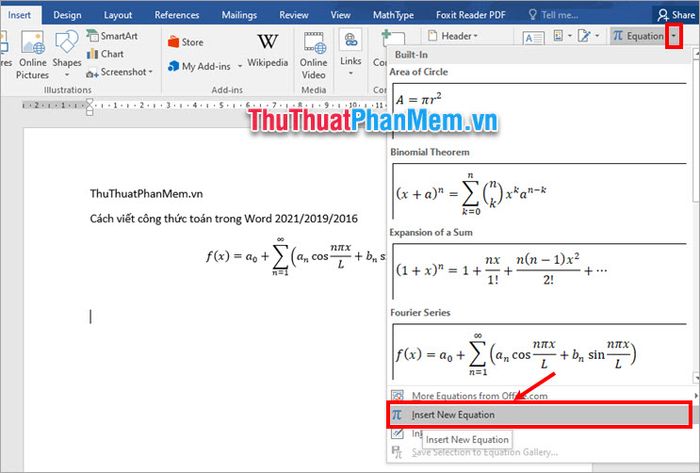Open the Links menu
700x473 pixels.
(x=350, y=53)
